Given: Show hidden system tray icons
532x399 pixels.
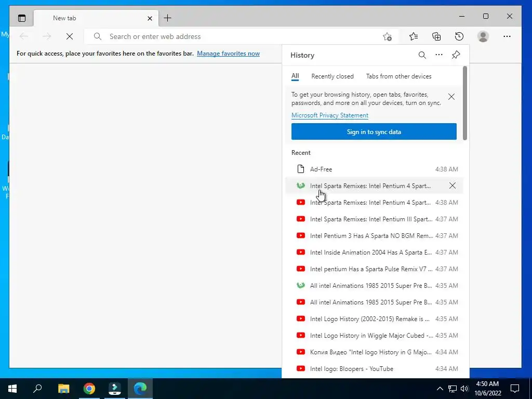Looking at the screenshot, I should coord(440,389).
